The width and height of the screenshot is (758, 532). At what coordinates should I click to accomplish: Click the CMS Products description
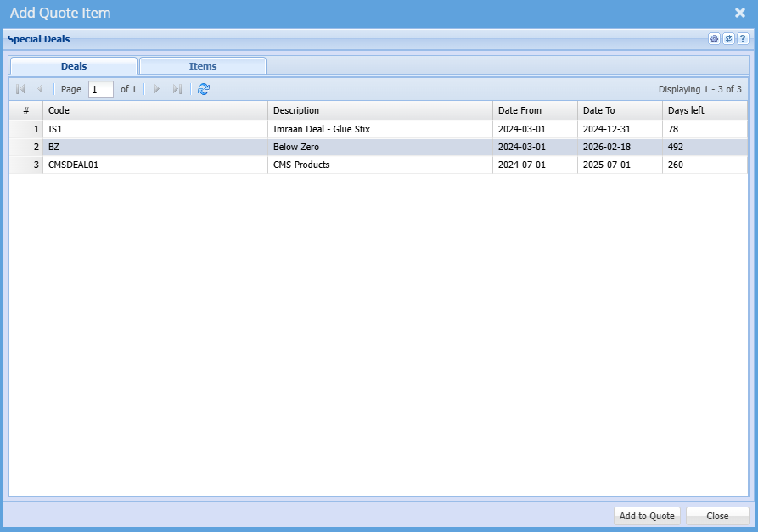click(x=301, y=165)
